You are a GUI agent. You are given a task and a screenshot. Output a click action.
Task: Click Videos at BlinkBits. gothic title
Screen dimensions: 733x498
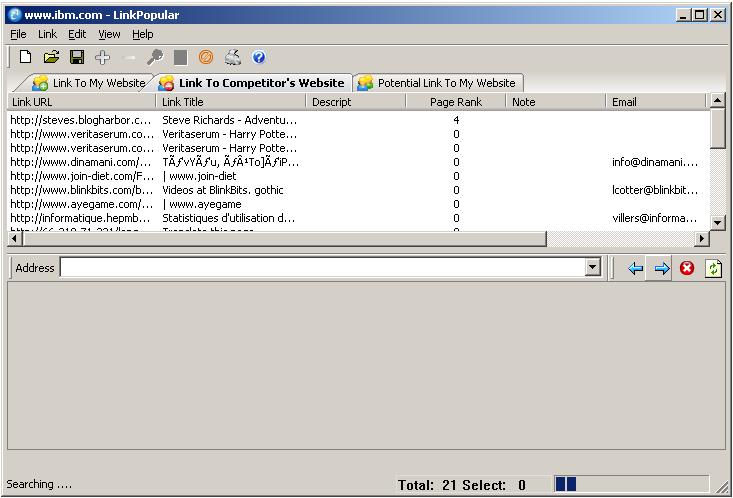pos(223,190)
